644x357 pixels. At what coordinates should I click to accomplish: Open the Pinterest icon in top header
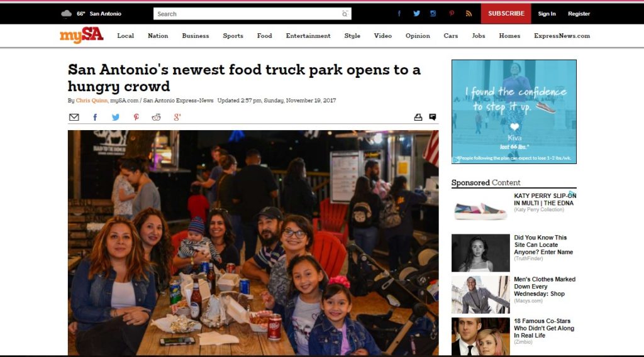(x=452, y=14)
